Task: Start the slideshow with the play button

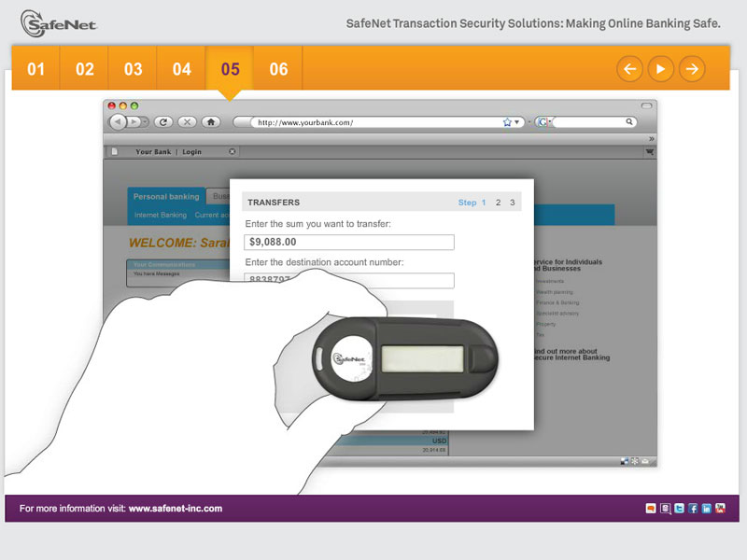Action: (x=661, y=69)
